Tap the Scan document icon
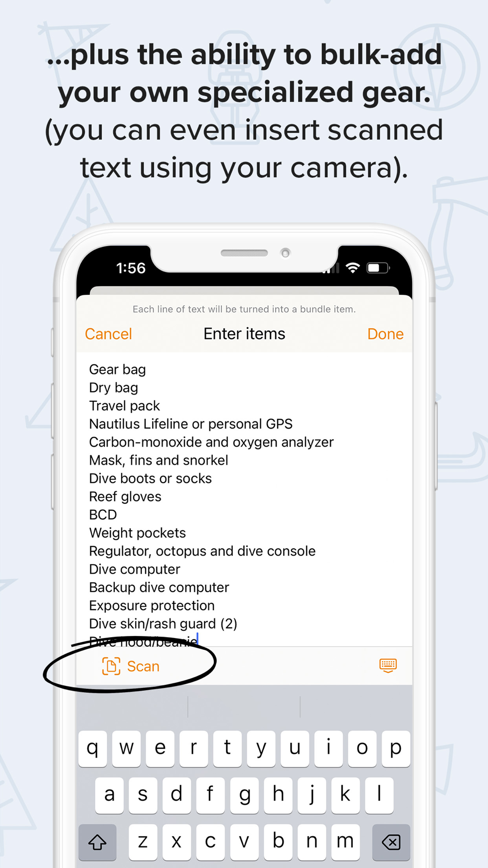This screenshot has width=488, height=868. click(111, 666)
